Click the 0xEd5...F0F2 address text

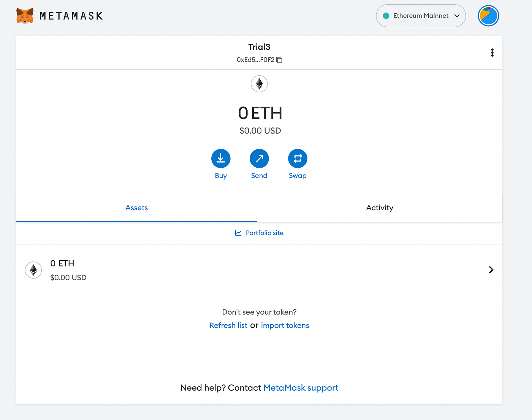tap(255, 60)
